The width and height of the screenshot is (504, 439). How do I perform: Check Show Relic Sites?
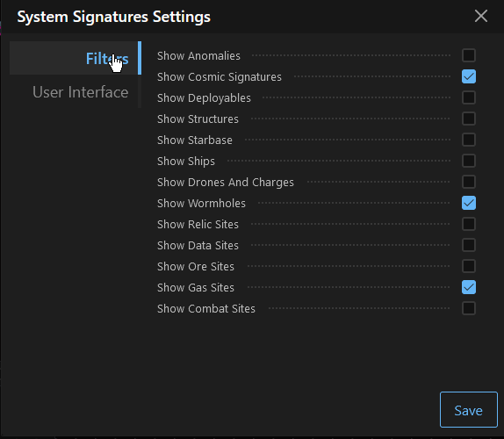point(469,224)
